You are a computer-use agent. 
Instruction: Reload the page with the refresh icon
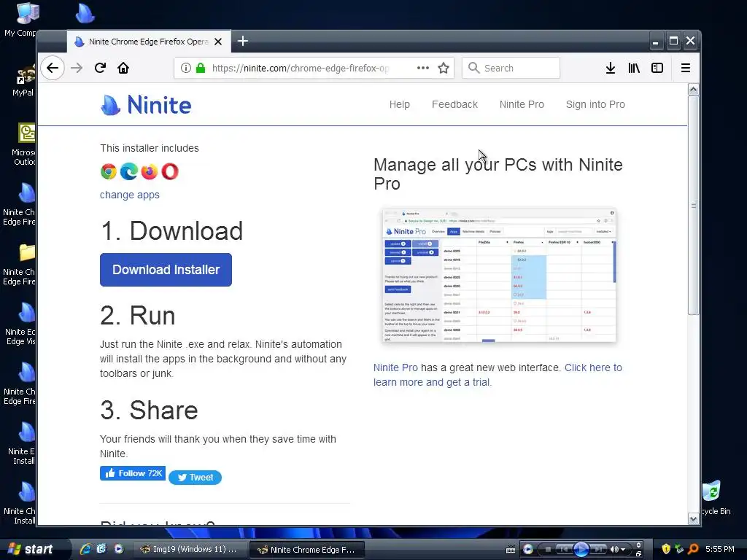click(100, 68)
